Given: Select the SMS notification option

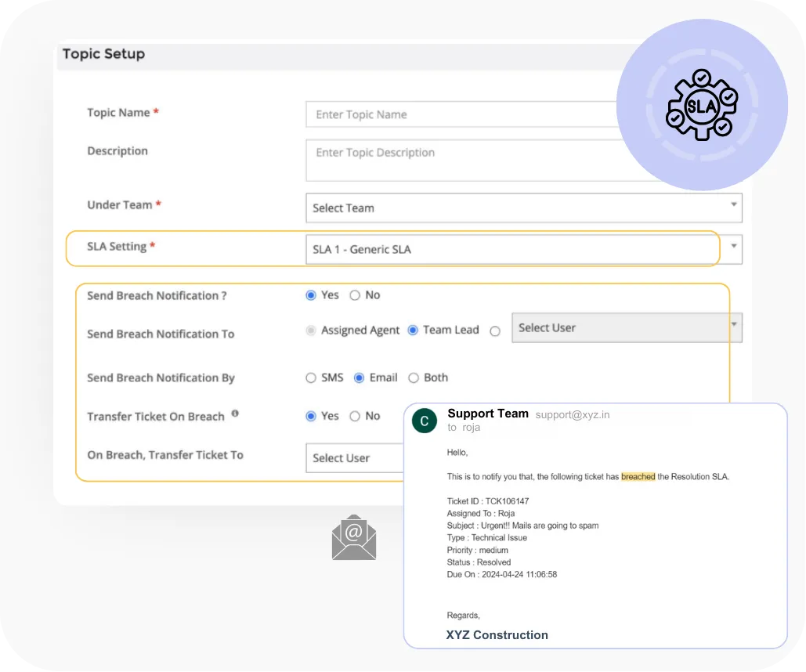Looking at the screenshot, I should [311, 378].
